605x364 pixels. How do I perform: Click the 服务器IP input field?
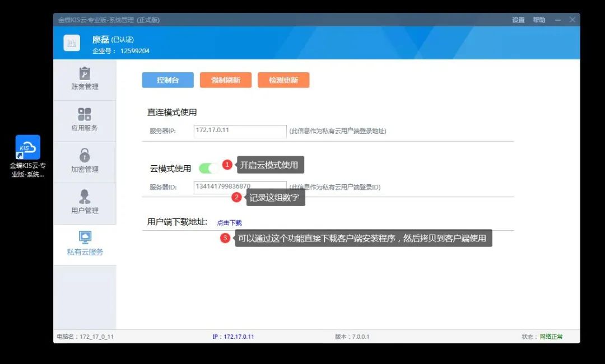coord(240,131)
